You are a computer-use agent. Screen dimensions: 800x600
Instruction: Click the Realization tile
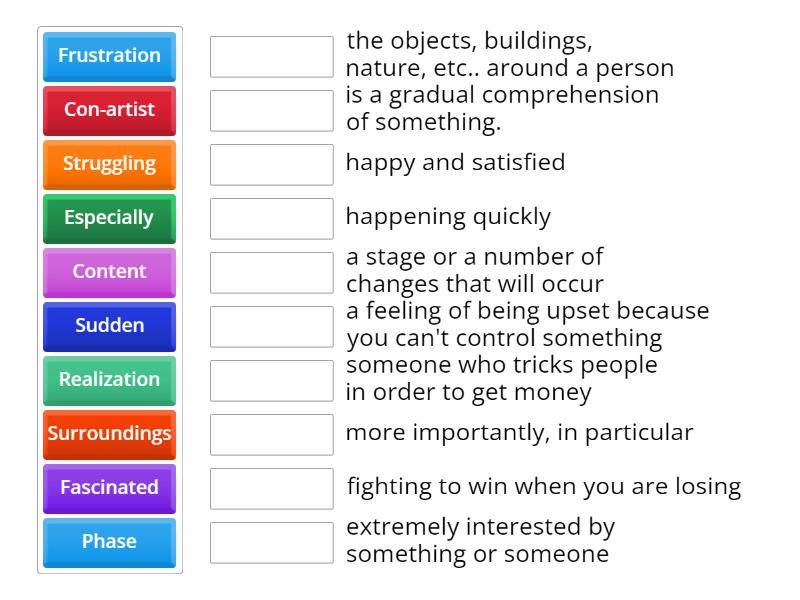109,380
